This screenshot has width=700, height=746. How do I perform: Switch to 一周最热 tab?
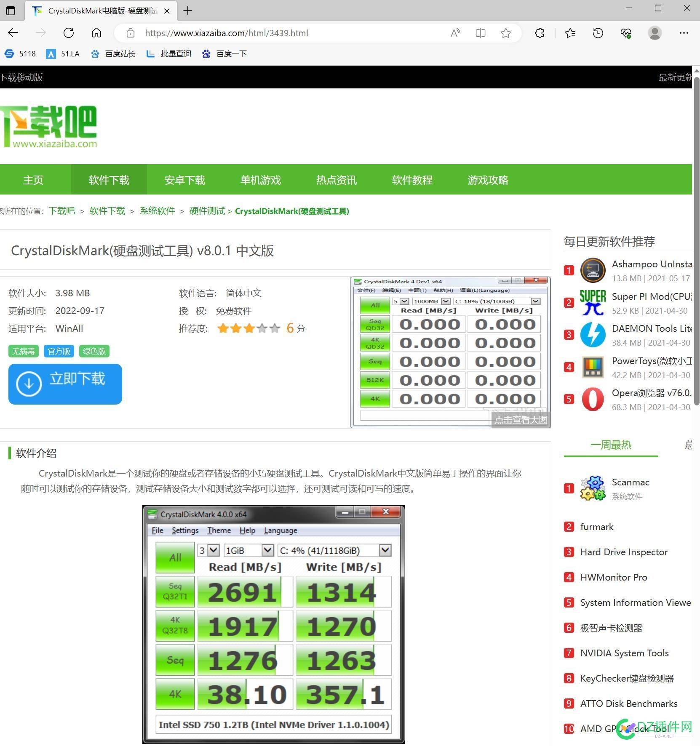[x=611, y=445]
